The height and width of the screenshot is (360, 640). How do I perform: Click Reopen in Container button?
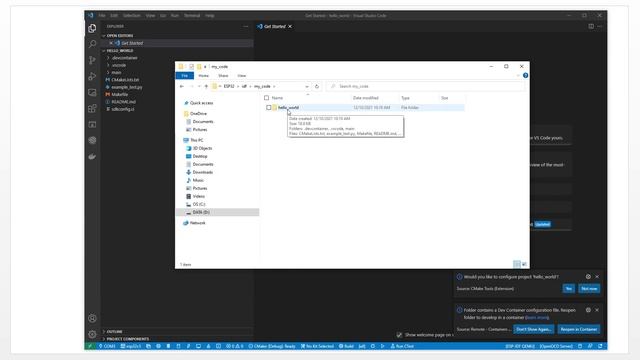point(579,329)
